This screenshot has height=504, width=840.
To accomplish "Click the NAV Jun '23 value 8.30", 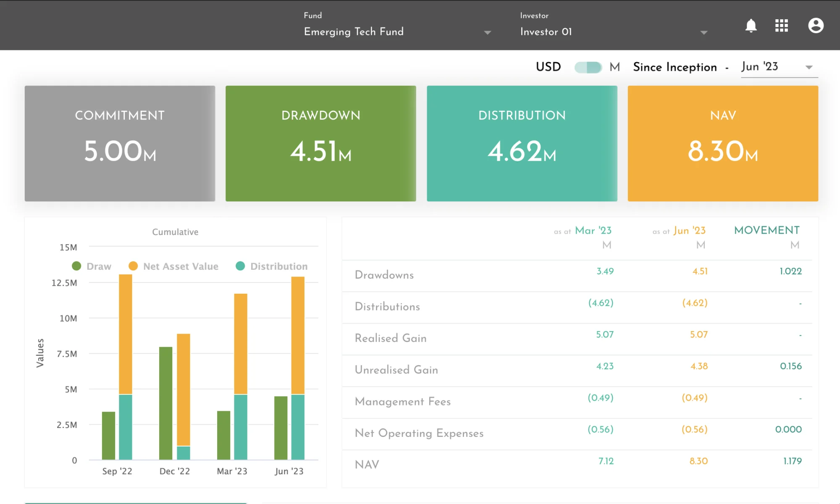I will 698,461.
